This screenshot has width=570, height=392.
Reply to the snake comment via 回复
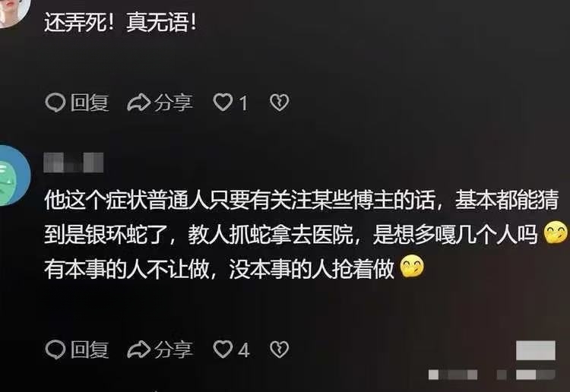[x=90, y=349]
